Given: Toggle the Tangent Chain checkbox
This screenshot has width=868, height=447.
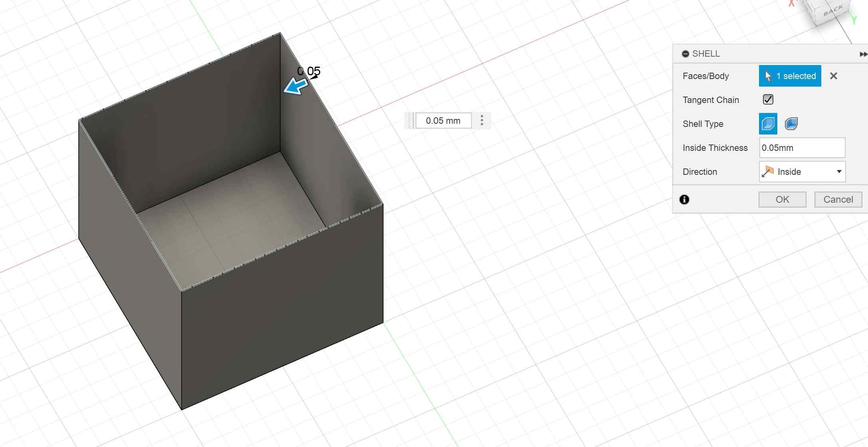Looking at the screenshot, I should (768, 99).
